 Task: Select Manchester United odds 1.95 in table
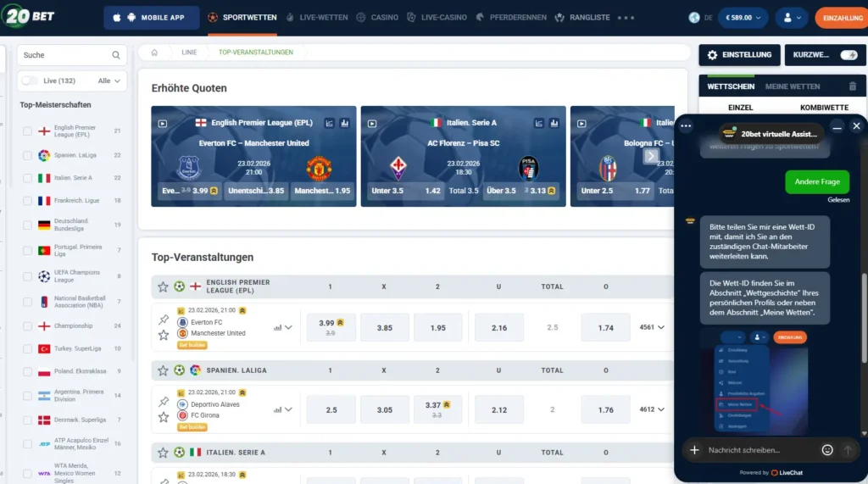438,327
